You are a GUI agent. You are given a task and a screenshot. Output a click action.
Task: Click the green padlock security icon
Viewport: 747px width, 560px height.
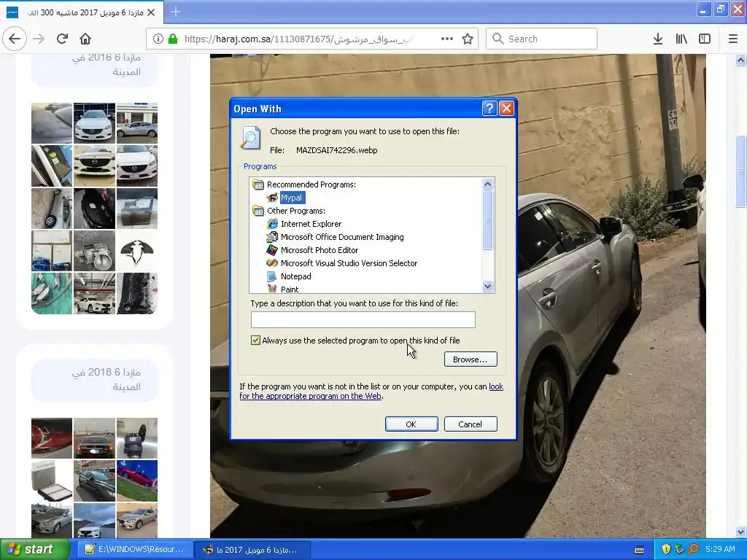point(173,39)
